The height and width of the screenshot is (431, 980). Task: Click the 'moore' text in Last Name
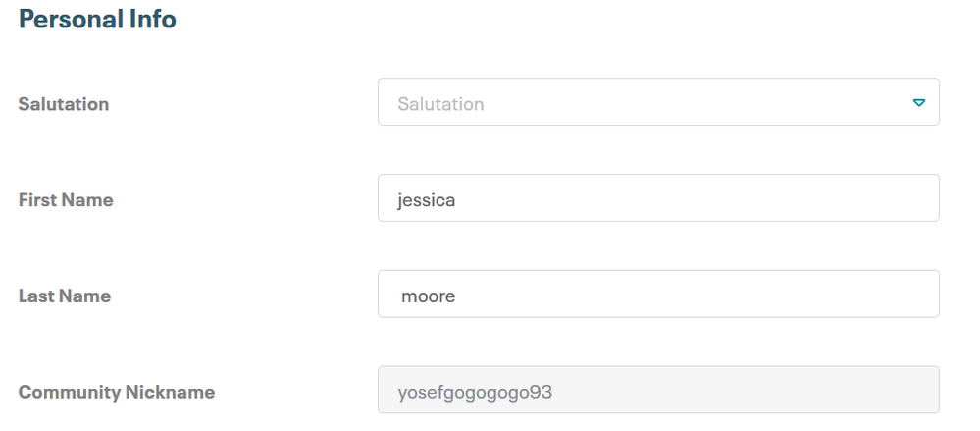pos(429,296)
